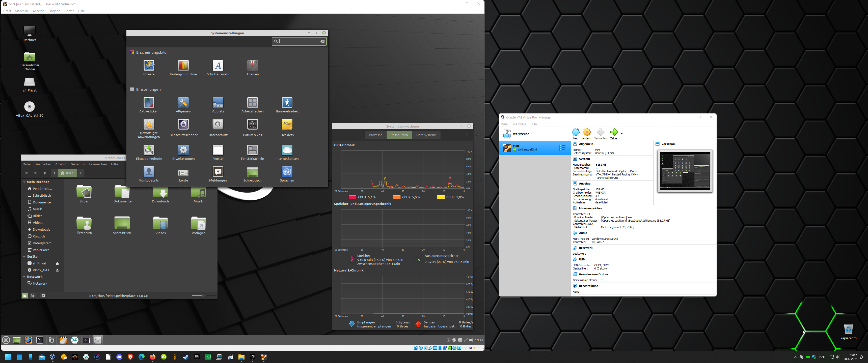The width and height of the screenshot is (868, 363).
Task: Click the Werkzeuge button
Action: coord(521,134)
